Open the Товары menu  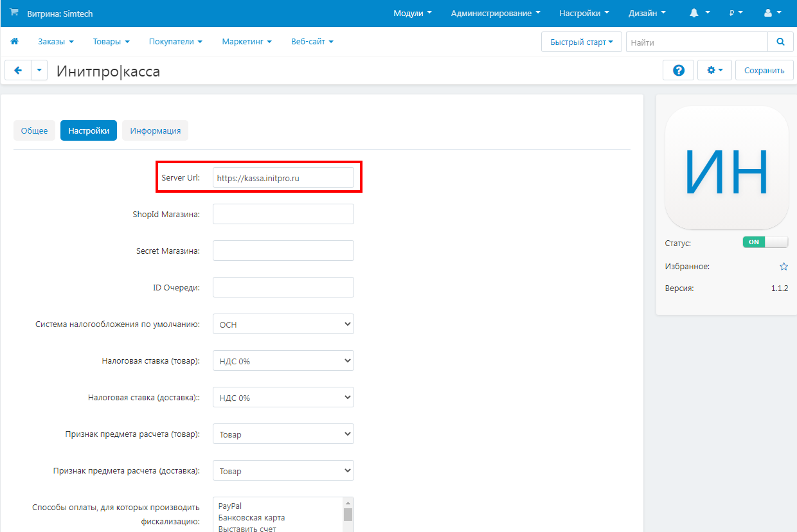tap(111, 42)
